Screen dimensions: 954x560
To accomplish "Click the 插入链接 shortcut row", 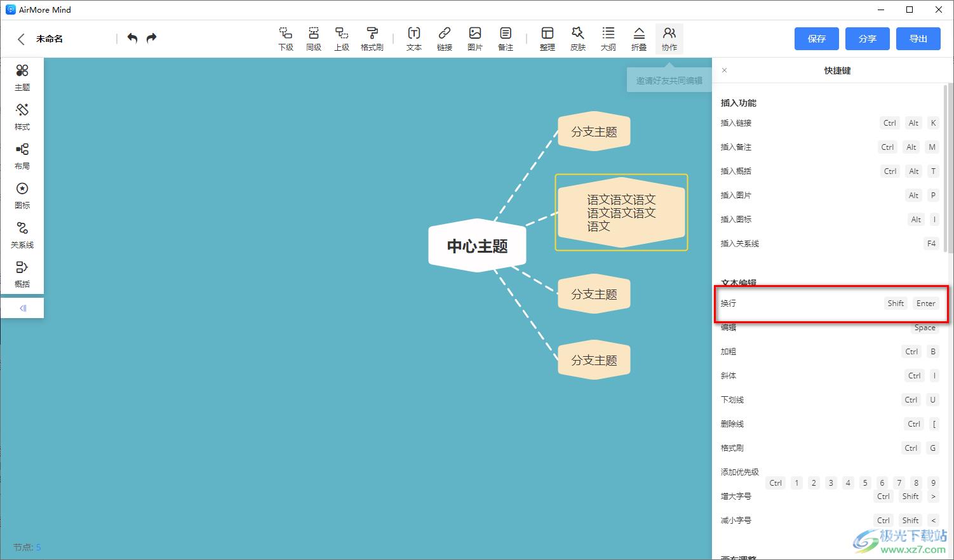I will [830, 123].
